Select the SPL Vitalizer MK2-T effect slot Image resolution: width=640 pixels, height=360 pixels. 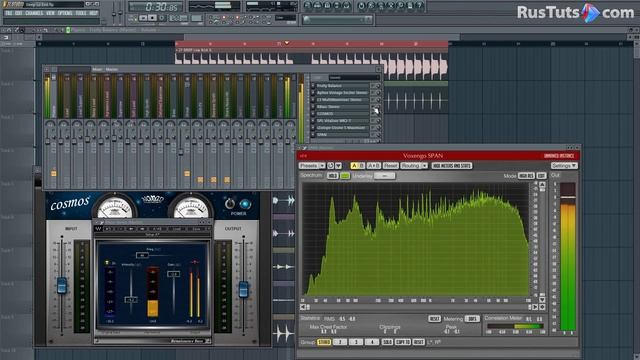coord(342,121)
